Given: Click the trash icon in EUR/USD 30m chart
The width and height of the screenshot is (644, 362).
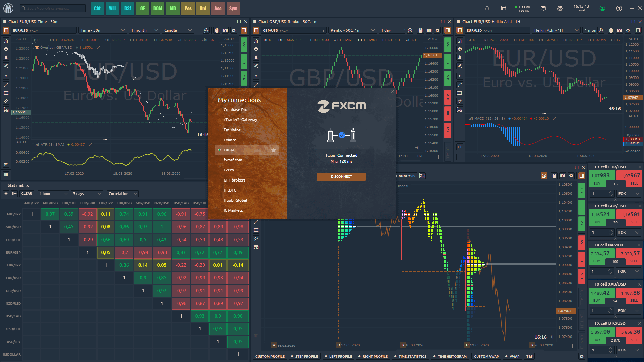Looking at the screenshot, I should click(x=6, y=164).
